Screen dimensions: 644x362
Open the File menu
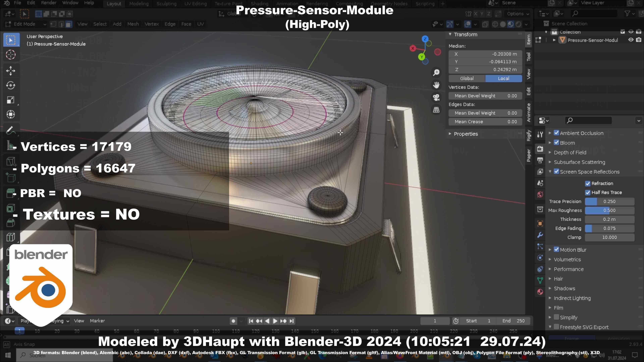[x=17, y=3]
